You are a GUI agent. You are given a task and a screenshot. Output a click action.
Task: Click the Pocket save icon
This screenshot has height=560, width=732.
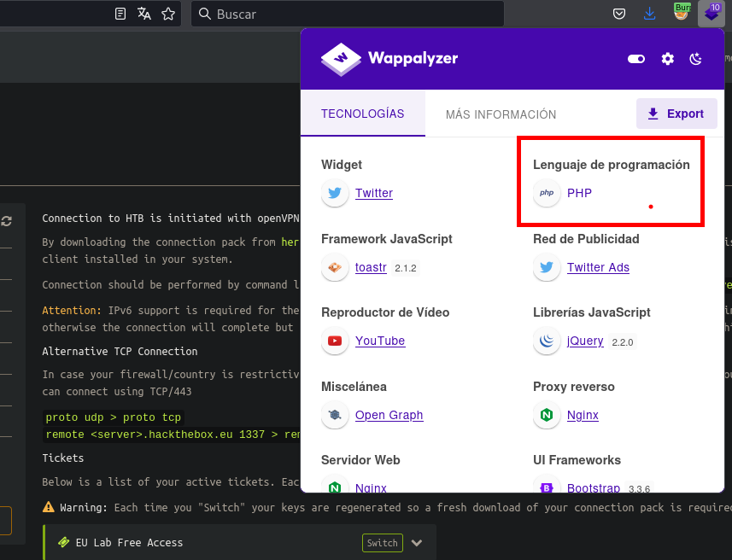point(620,14)
